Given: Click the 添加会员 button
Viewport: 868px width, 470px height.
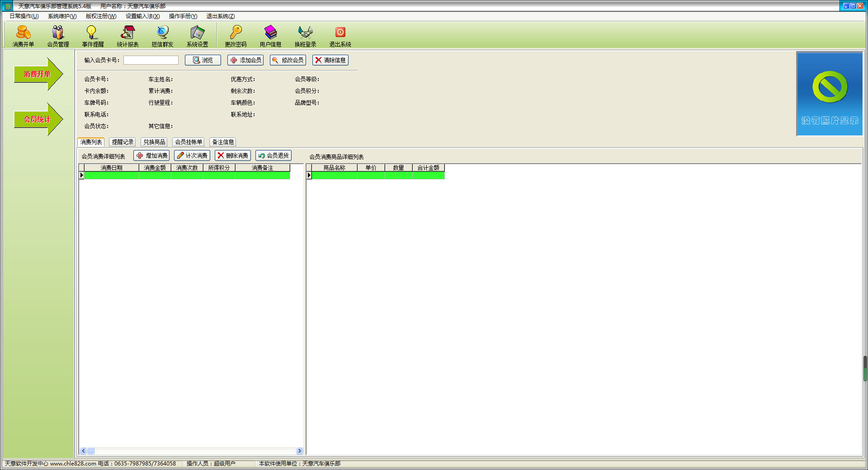Looking at the screenshot, I should pos(245,60).
